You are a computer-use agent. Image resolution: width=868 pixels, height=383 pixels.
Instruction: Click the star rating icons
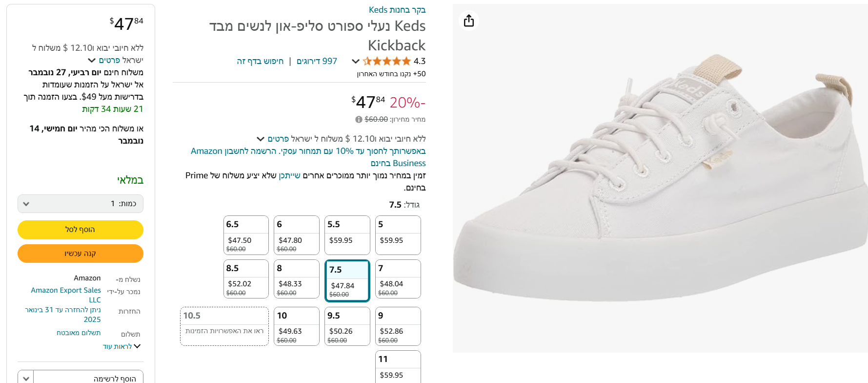pyautogui.click(x=386, y=61)
